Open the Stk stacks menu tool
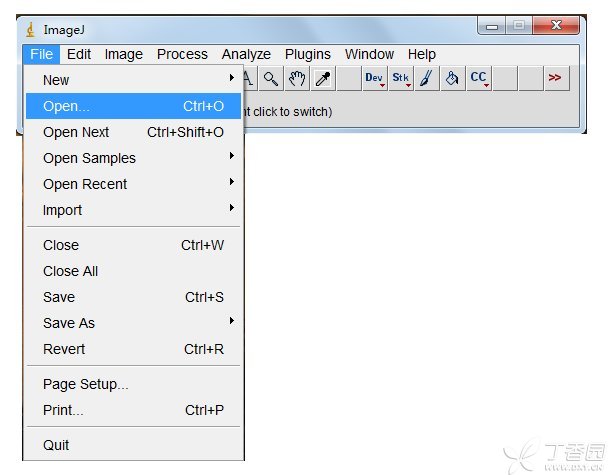 [401, 79]
